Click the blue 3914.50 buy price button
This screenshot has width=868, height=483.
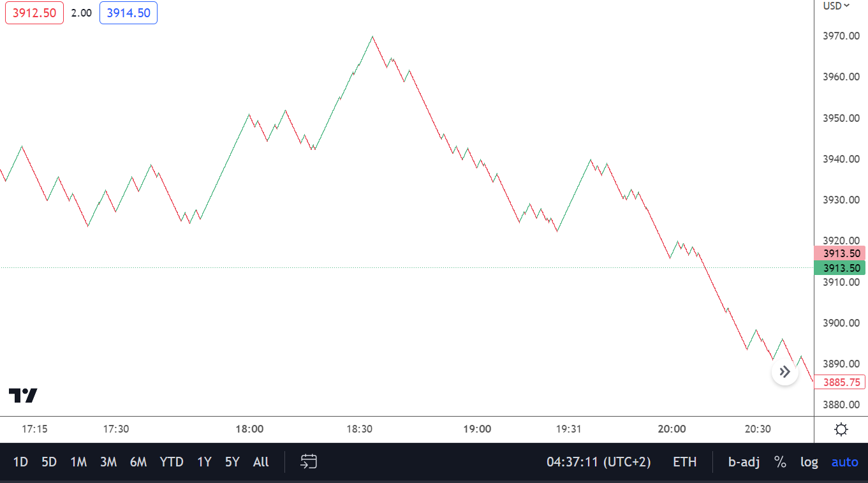(x=128, y=13)
